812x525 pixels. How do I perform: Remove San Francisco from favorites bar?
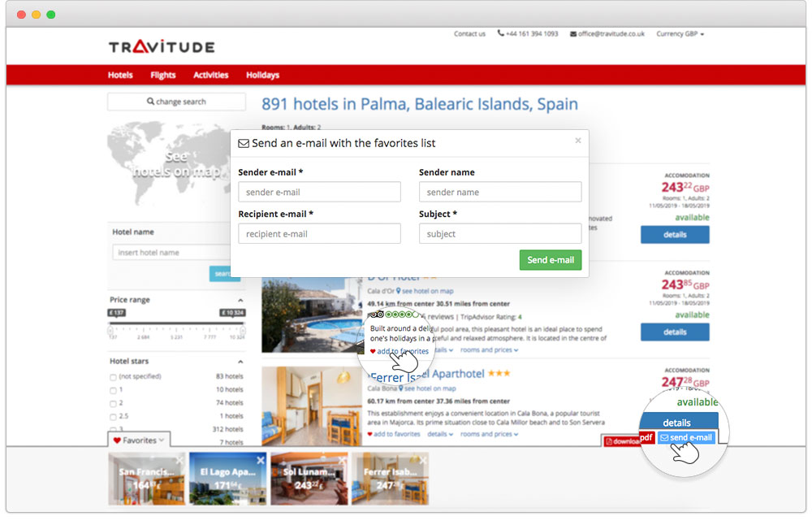(x=179, y=460)
